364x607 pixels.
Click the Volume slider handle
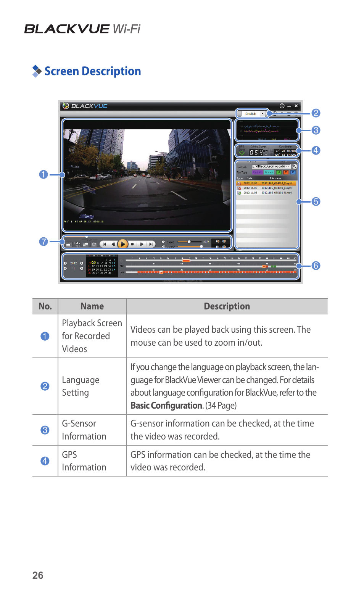pyautogui.click(x=201, y=246)
